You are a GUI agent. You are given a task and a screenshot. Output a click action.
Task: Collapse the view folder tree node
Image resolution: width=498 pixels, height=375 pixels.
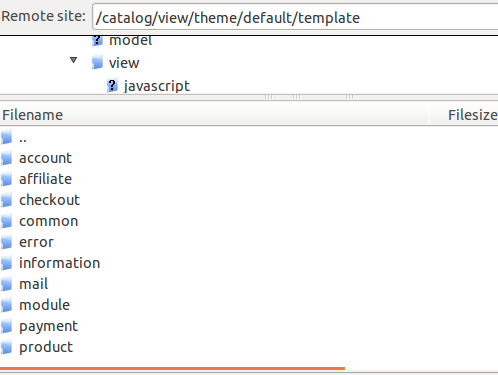[x=73, y=60]
